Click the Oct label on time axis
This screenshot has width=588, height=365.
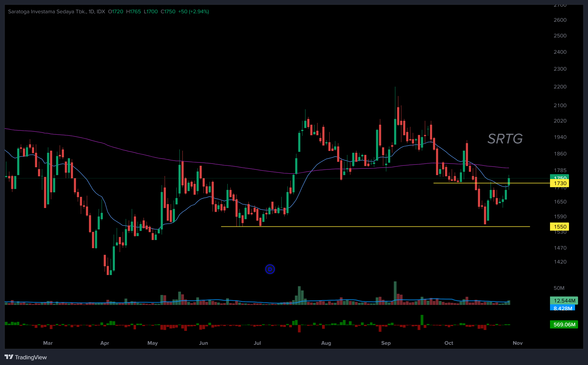(449, 343)
